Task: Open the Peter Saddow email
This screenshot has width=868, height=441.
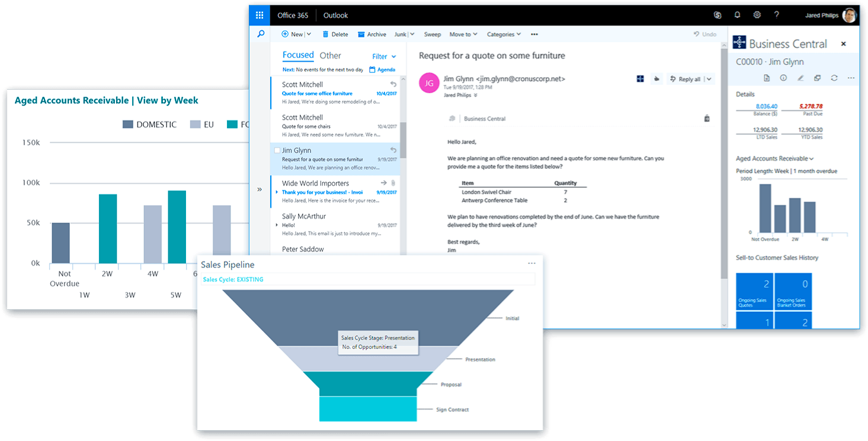Action: click(335, 249)
